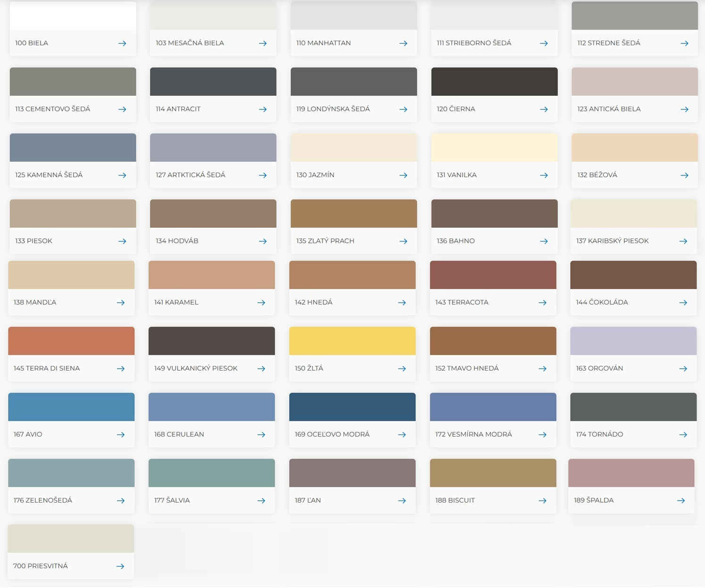
Task: Open the 177 ŠALVIA label link
Action: point(172,500)
